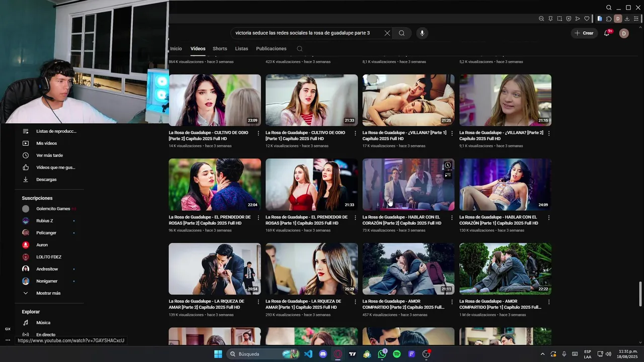The height and width of the screenshot is (362, 644).
Task: Open Discord from taskbar
Action: [323, 354]
